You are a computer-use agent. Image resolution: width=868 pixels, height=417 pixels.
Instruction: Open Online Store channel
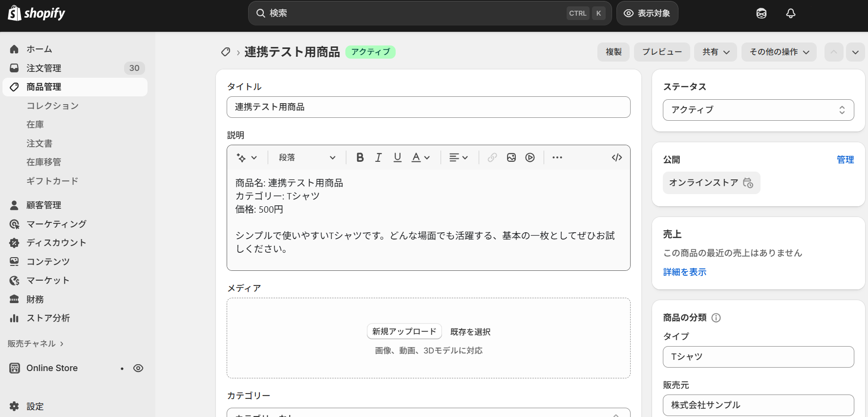[x=52, y=368]
